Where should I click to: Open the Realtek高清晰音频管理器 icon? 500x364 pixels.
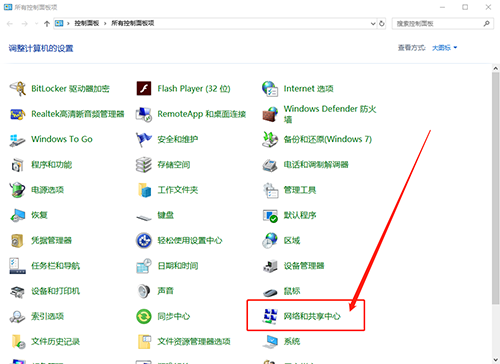[x=17, y=114]
